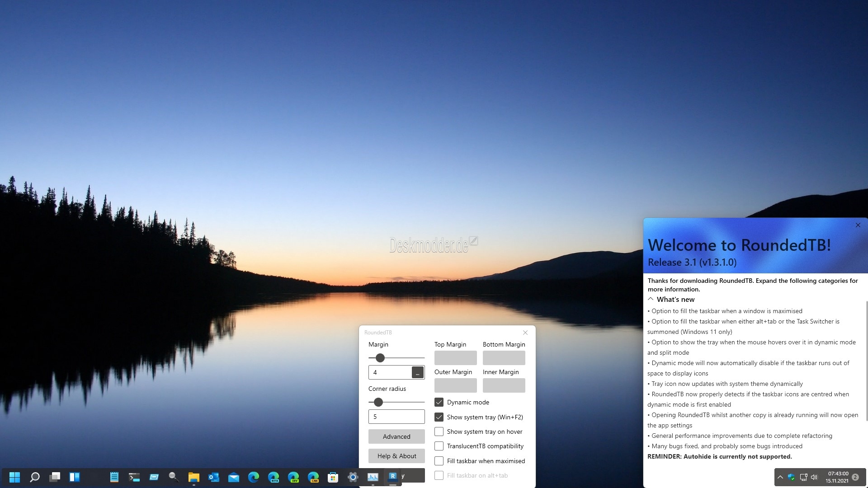The height and width of the screenshot is (488, 868).
Task: Tick the Fill taskbar on alt+tab checkbox
Action: coord(439,475)
